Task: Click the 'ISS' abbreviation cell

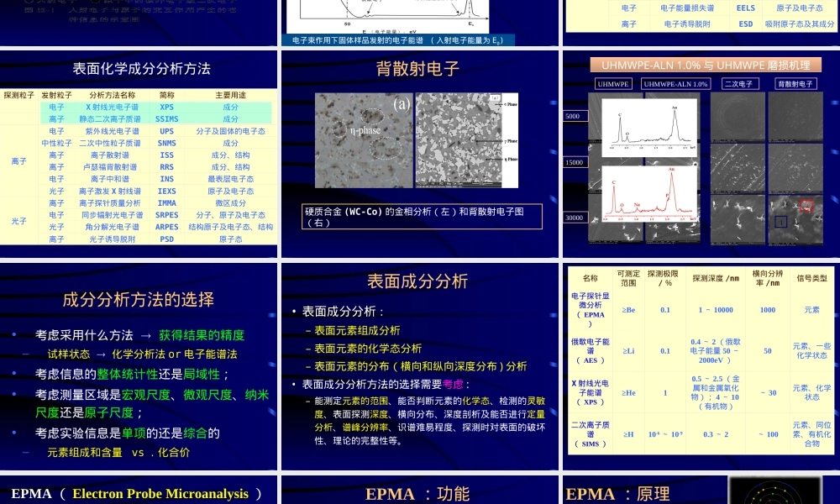Action: coord(166,155)
